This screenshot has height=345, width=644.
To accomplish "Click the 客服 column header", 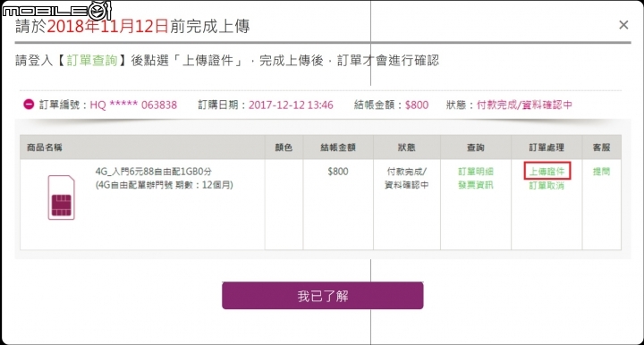I will (x=601, y=147).
